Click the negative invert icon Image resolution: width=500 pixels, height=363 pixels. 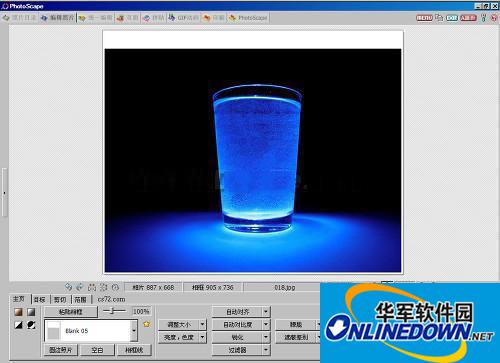tap(31, 325)
